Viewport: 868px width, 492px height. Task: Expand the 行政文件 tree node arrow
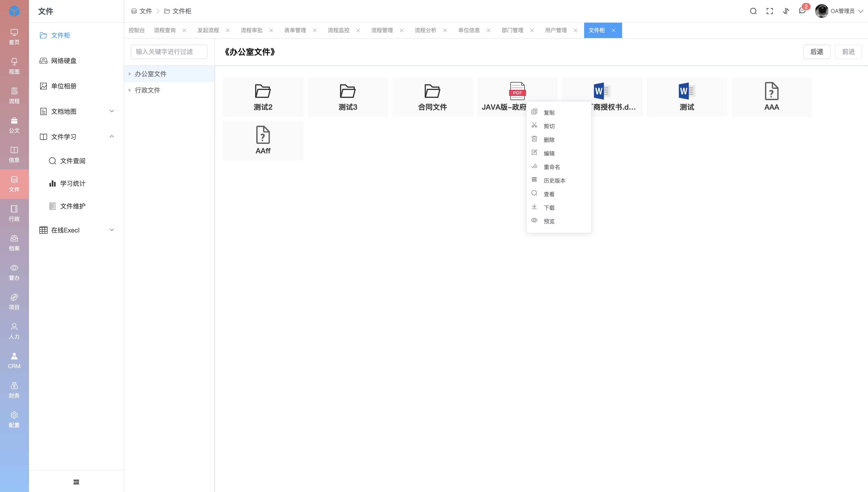pyautogui.click(x=130, y=90)
